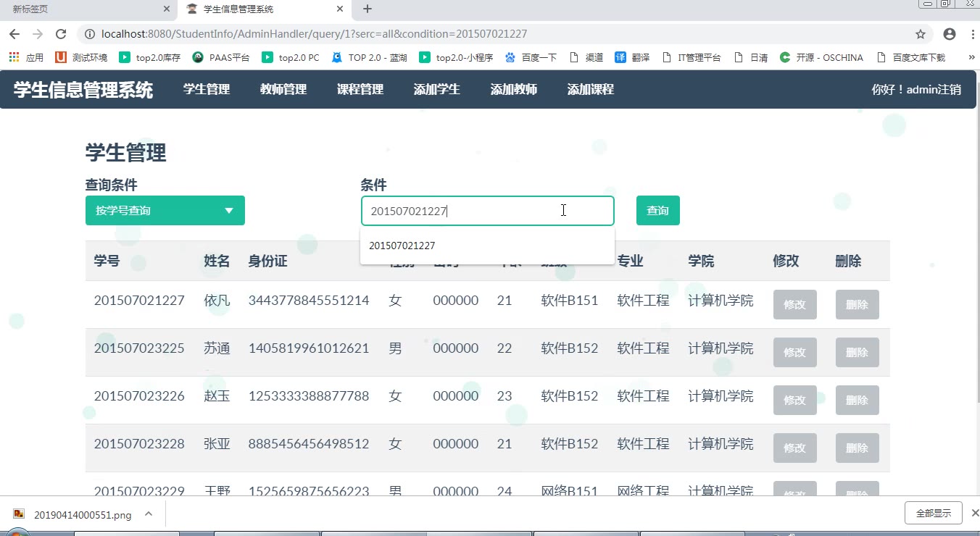
Task: Expand the 按学号查询 dropdown
Action: coord(165,211)
